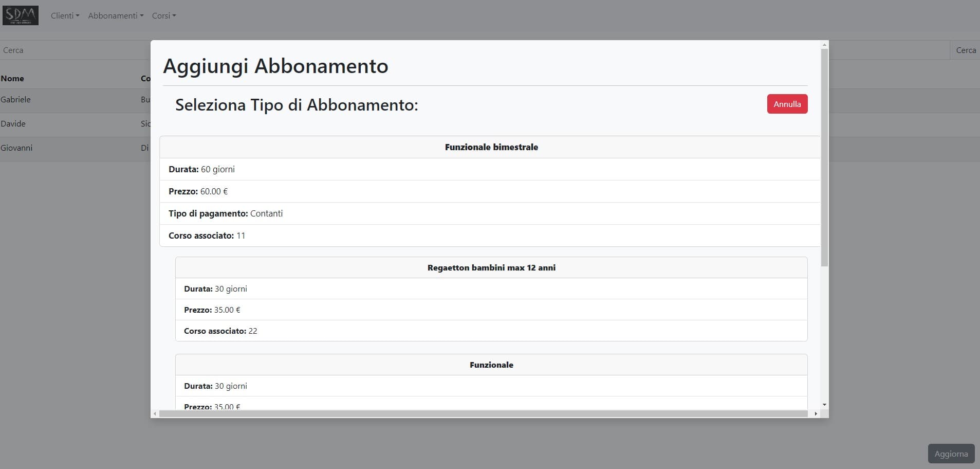Click the caret icon next to Abbonamenti

tap(142, 15)
